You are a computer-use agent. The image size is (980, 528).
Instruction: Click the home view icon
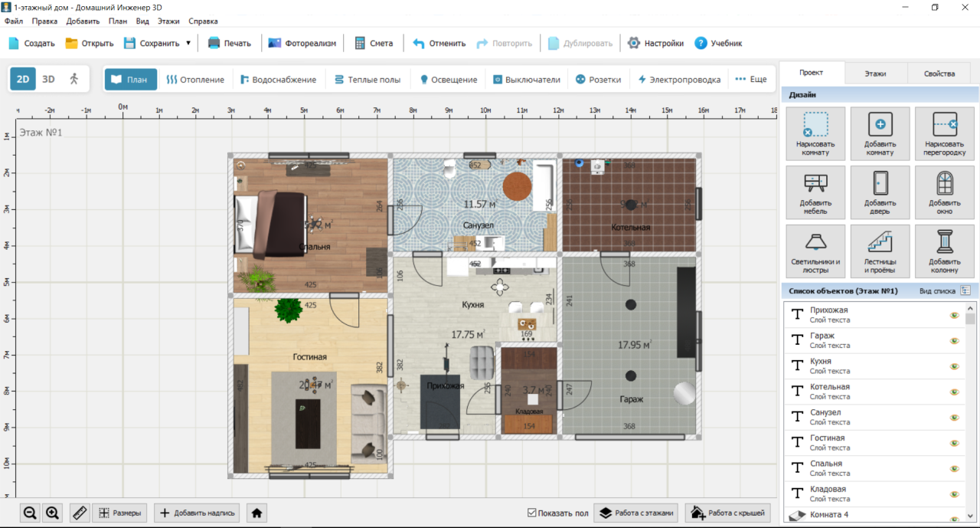pos(257,513)
